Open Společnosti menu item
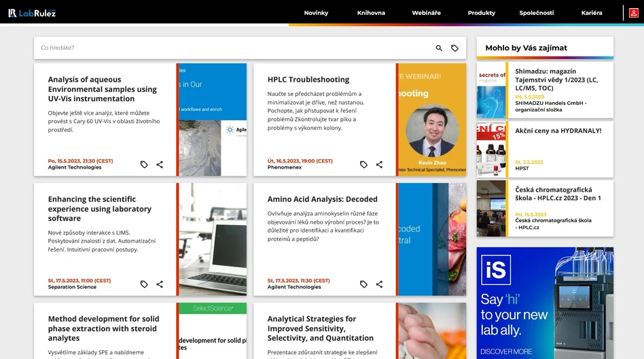The width and height of the screenshot is (644, 359). [537, 13]
